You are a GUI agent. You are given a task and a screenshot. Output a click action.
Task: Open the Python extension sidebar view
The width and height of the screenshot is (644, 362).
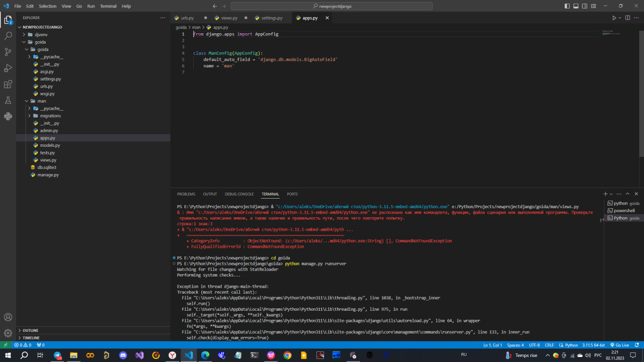[8, 116]
